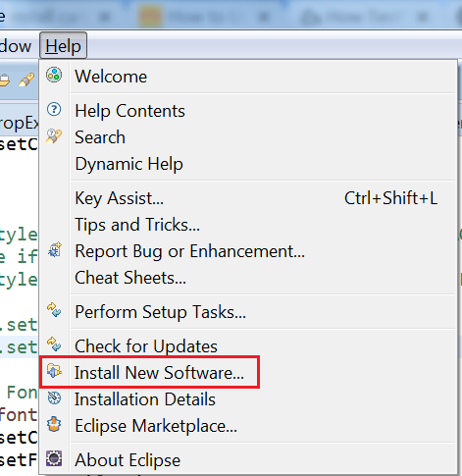Open the Help menu in the menu bar
462x476 pixels.
coord(63,46)
